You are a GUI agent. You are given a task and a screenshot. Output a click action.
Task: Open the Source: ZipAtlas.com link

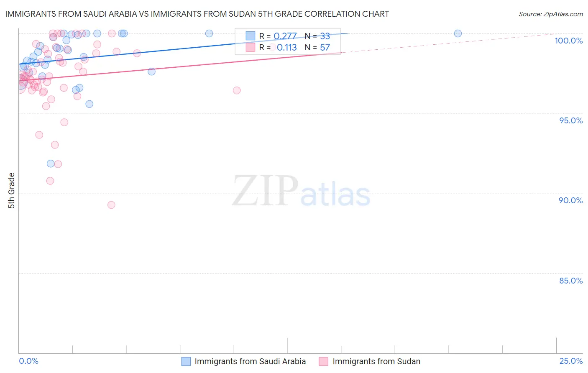pyautogui.click(x=551, y=14)
